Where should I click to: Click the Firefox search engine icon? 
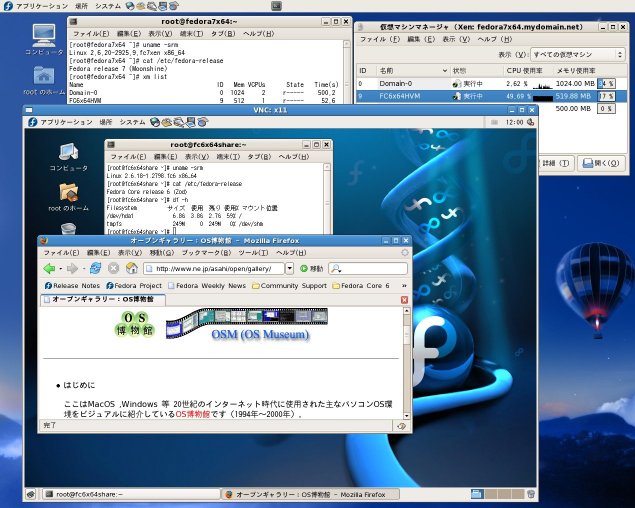(x=336, y=268)
